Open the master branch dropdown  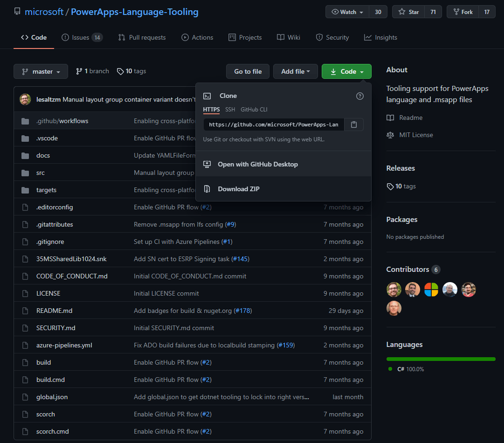point(41,71)
